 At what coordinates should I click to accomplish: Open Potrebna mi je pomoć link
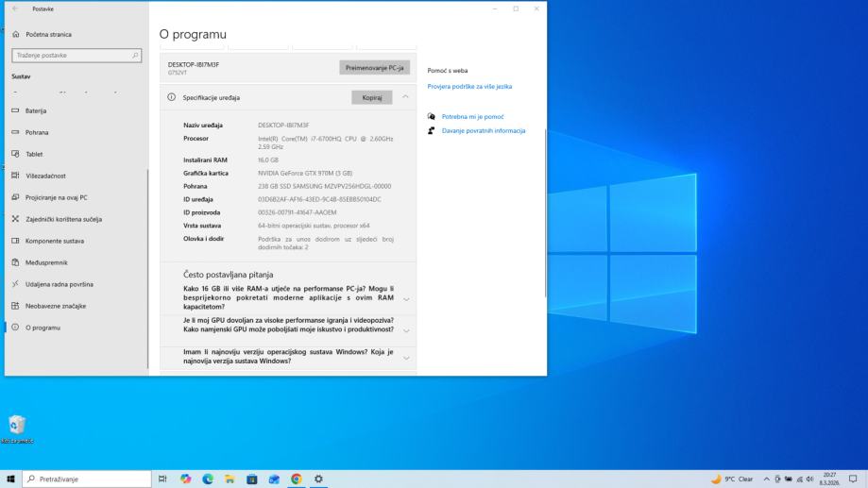473,117
